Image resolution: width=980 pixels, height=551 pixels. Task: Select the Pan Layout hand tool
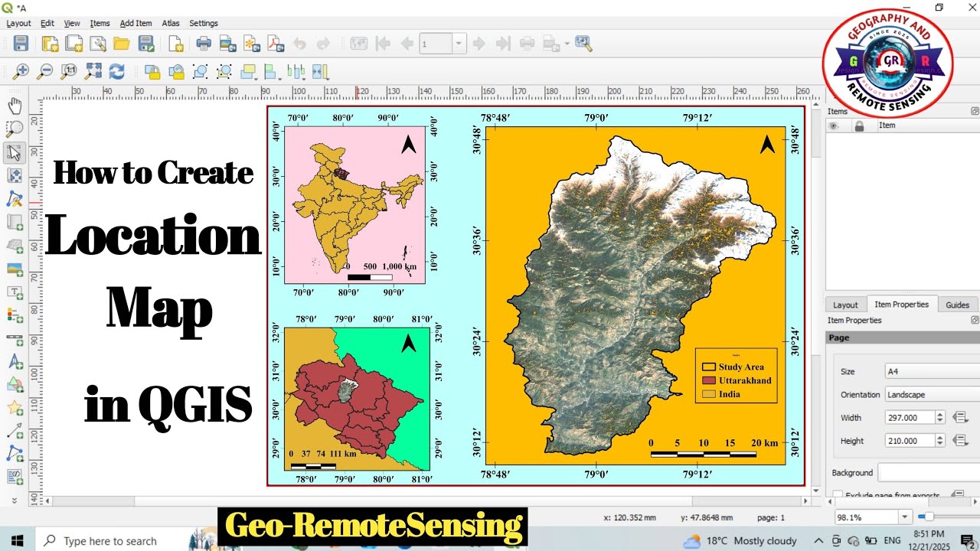pyautogui.click(x=14, y=106)
